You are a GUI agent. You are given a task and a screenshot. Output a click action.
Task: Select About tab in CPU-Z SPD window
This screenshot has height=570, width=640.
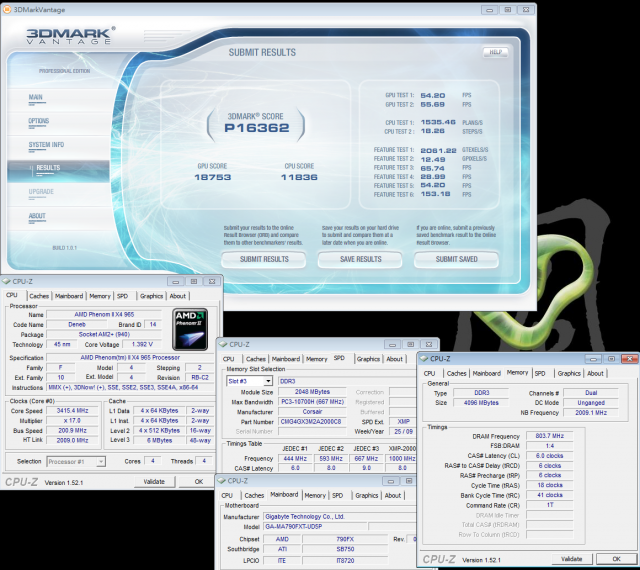coord(394,359)
